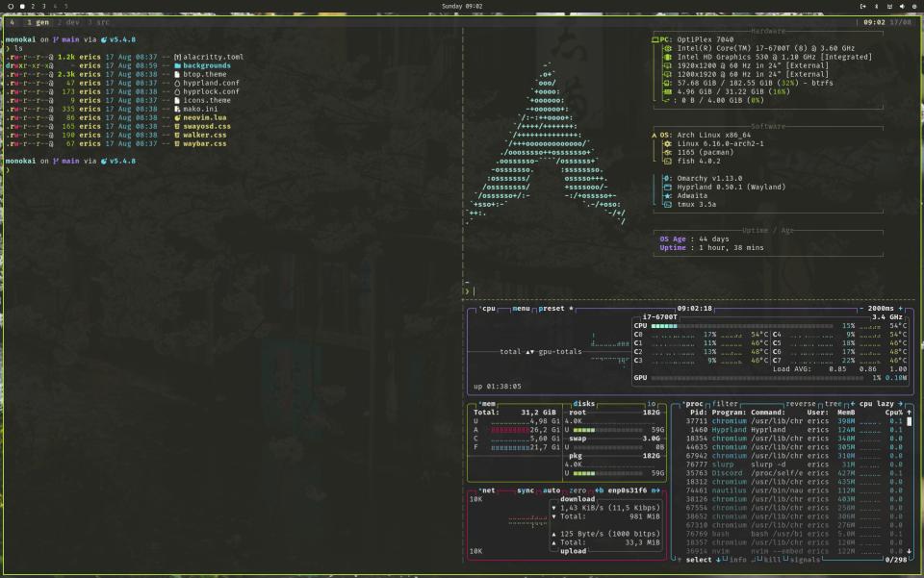Click the btop.theme filename
Viewport: 924px width, 578px height.
tap(204, 74)
